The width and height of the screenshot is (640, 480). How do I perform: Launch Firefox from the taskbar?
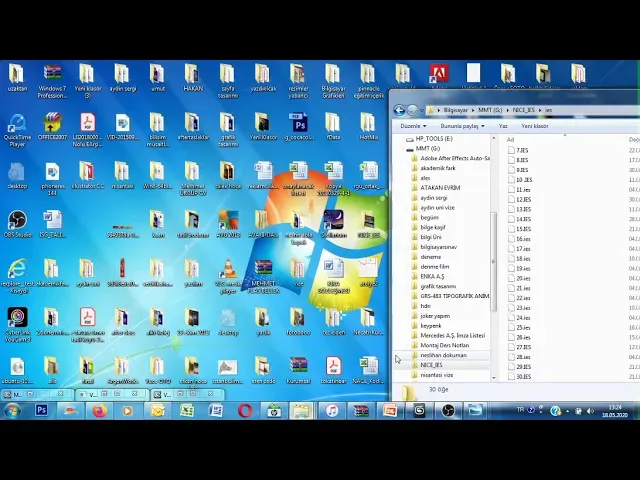pos(99,411)
